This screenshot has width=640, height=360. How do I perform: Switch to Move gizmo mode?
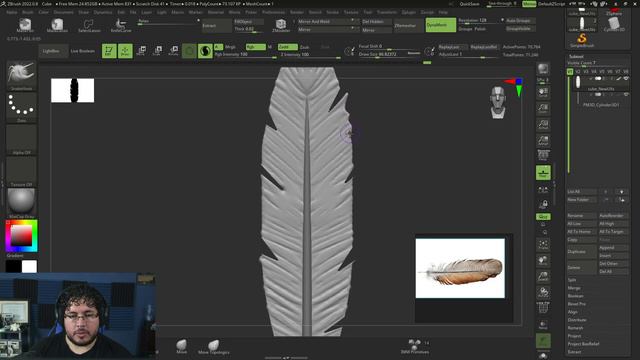(141, 51)
